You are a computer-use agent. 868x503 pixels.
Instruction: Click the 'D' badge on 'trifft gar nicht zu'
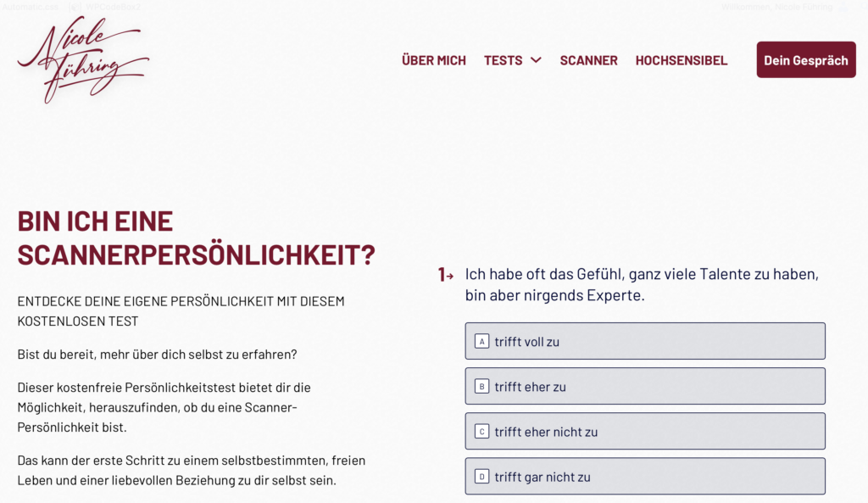(x=481, y=475)
